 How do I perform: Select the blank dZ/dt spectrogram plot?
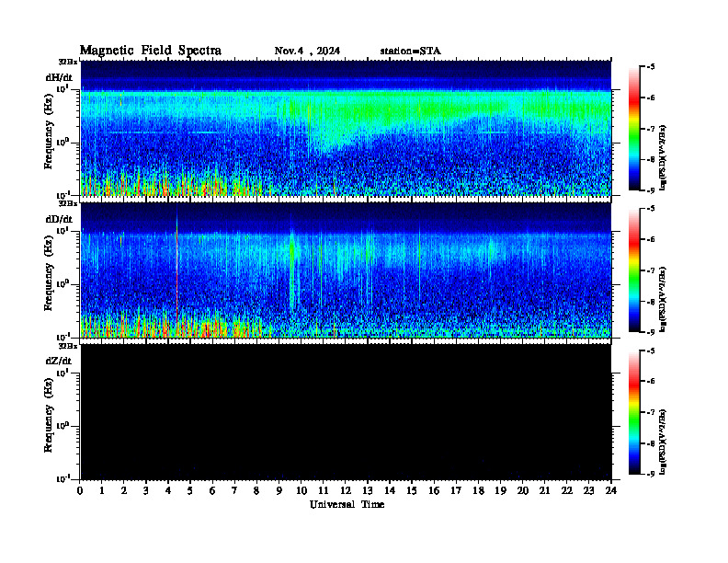tap(346, 411)
